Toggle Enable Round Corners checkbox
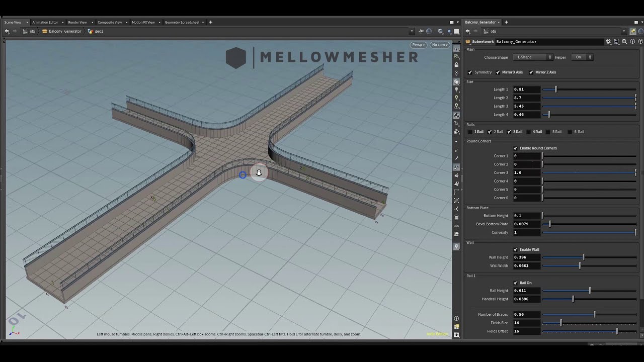Screen dimensions: 644x362 516,148
